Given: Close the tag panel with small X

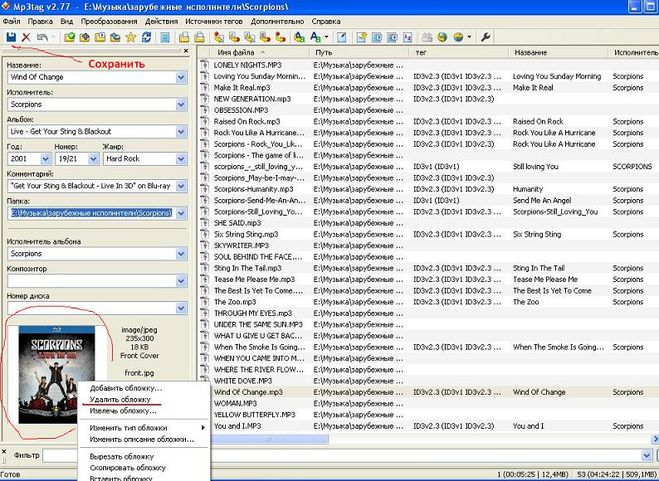Looking at the screenshot, I should click(x=186, y=51).
